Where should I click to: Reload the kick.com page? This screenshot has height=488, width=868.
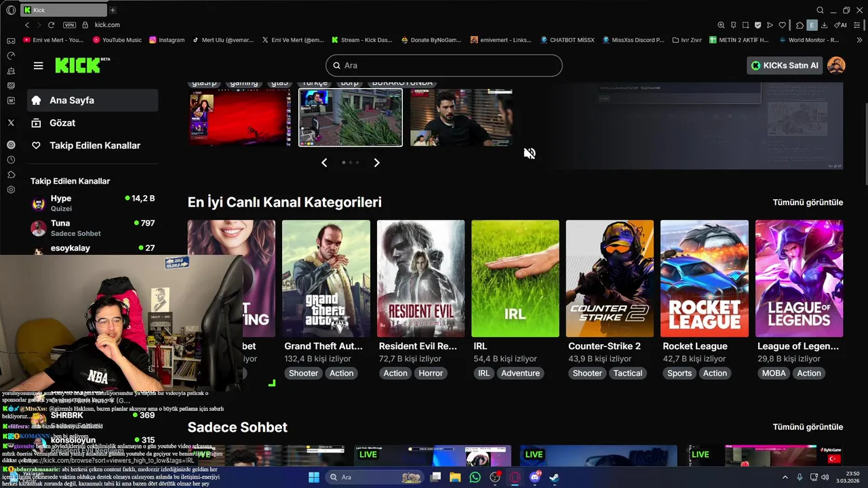[x=51, y=25]
